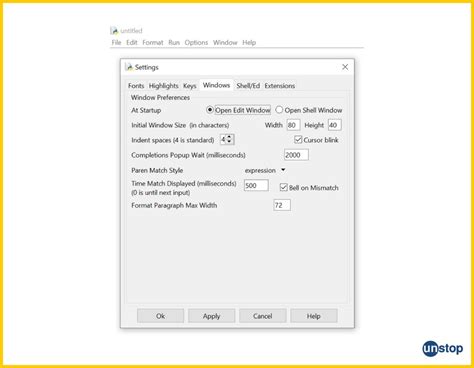
Task: Click the Time Match Displayed field
Action: [x=256, y=185]
